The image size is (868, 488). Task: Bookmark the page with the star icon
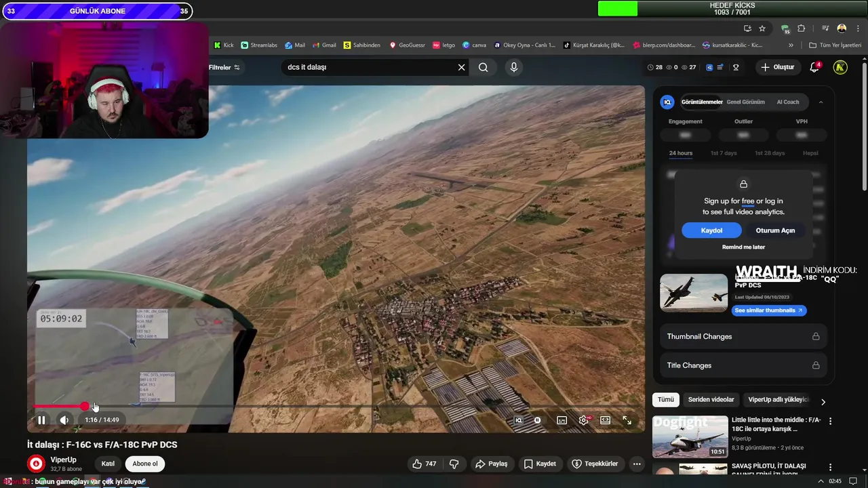pyautogui.click(x=762, y=28)
